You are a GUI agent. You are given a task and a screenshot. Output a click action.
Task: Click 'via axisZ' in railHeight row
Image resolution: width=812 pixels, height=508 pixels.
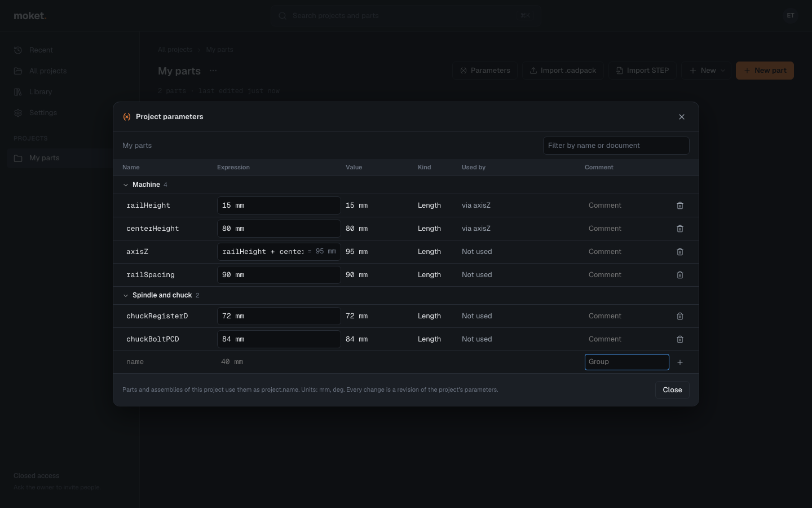[x=476, y=205]
